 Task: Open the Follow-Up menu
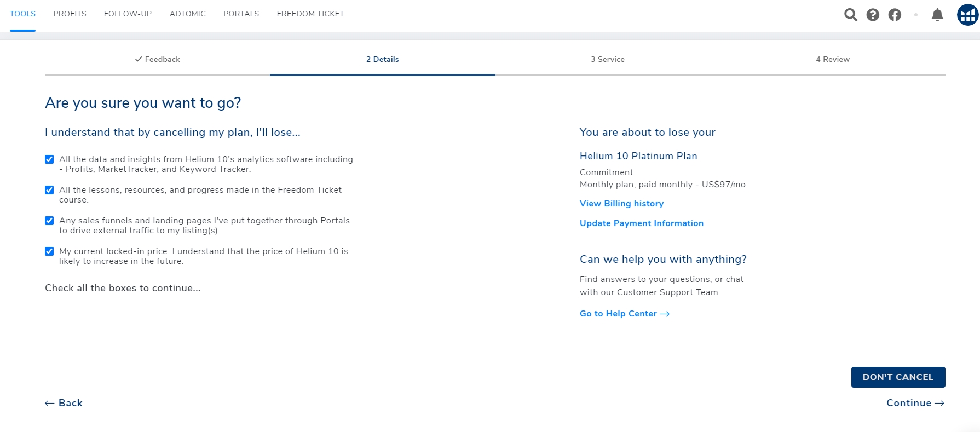click(128, 14)
